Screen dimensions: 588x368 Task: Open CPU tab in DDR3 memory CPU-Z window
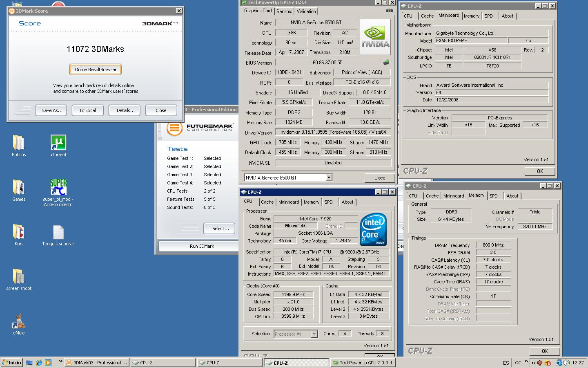(x=413, y=196)
